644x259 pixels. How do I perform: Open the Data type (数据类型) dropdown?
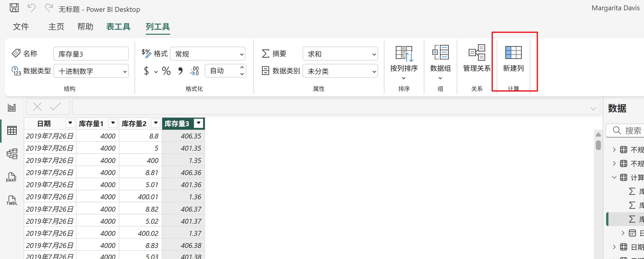tap(91, 71)
